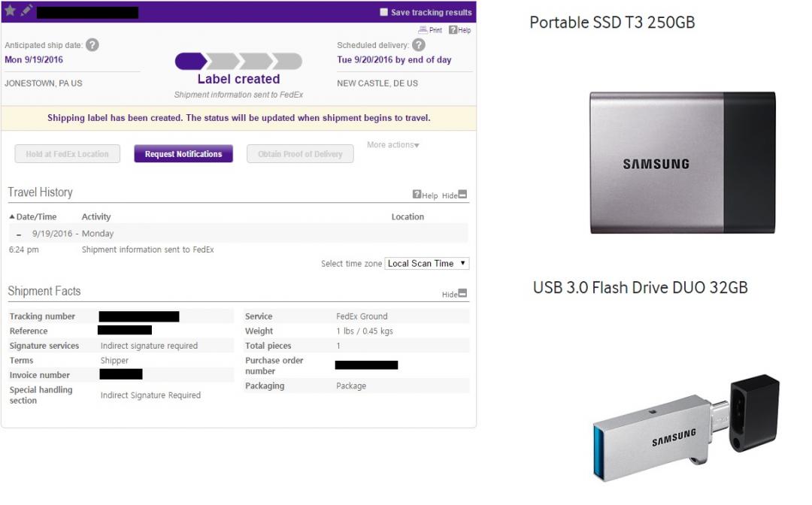Screen dimensions: 812x505
Task: Click help icon beside Scheduled delivery
Action: pos(419,45)
